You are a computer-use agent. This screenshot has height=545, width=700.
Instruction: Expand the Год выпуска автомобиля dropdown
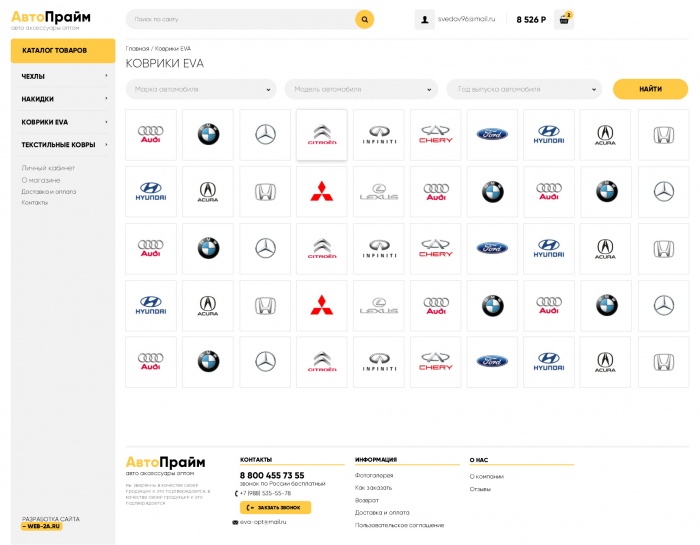coord(524,89)
